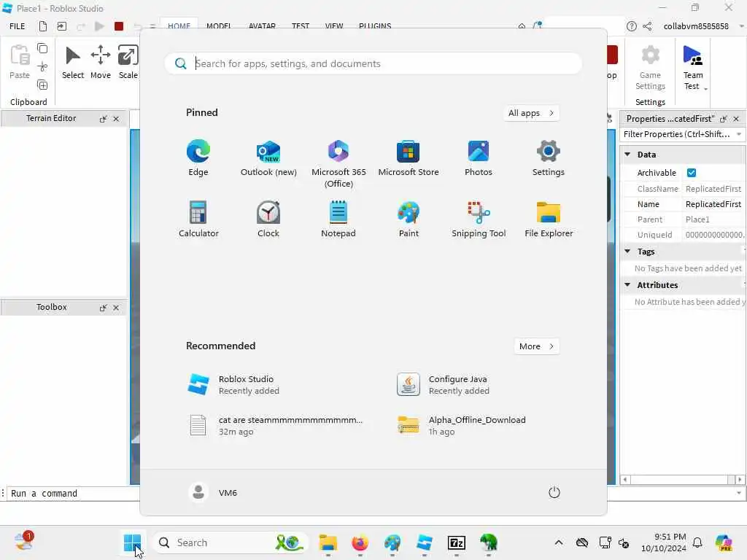747x560 pixels.
Task: Open Firefox from the taskbar
Action: pos(360,542)
